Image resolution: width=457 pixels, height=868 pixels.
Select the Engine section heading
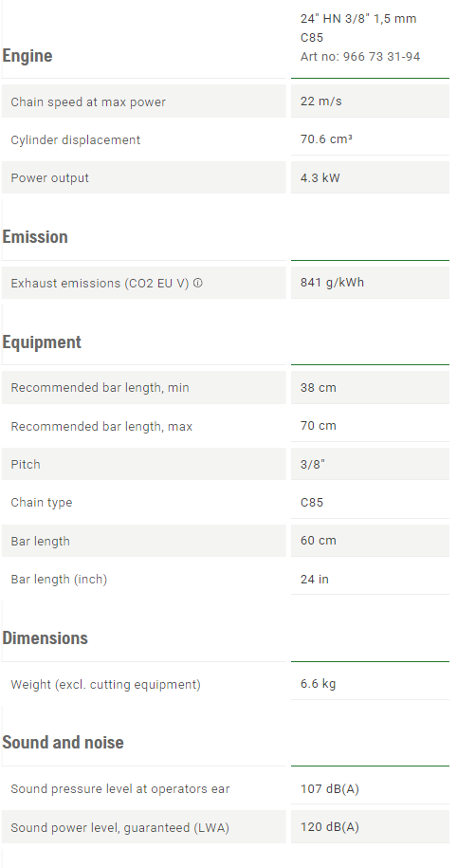[27, 56]
